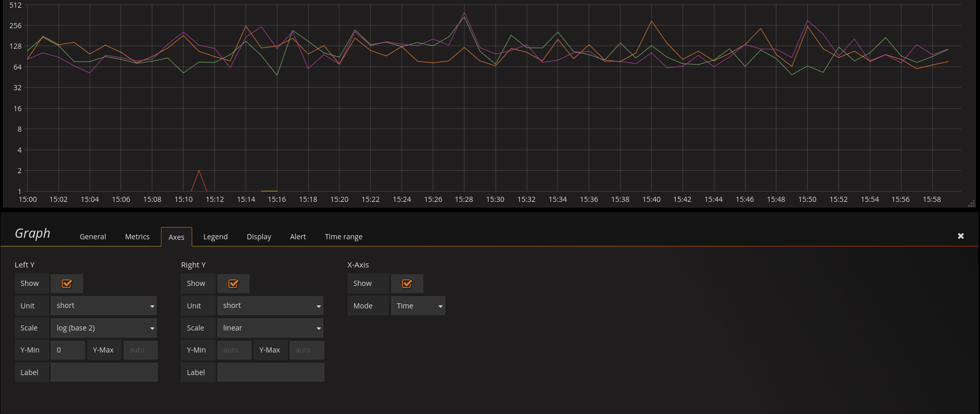
Task: Open Right Y Scale linear dropdown
Action: (x=270, y=328)
